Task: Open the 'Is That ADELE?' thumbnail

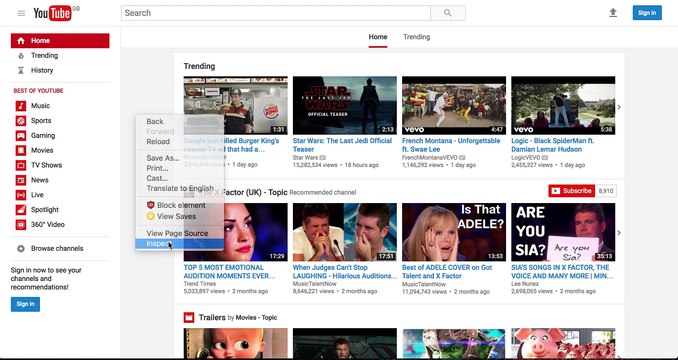Action: click(454, 232)
